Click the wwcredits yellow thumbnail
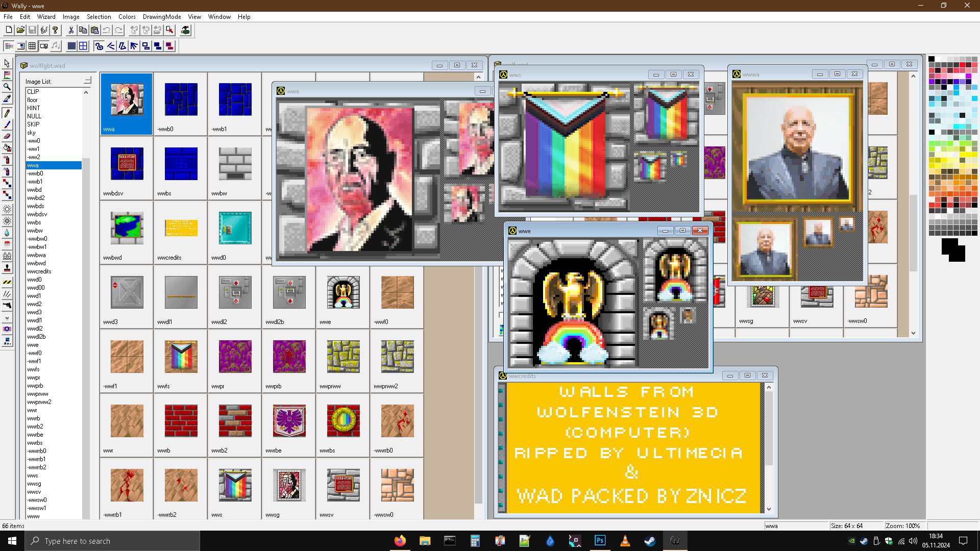 tap(181, 228)
